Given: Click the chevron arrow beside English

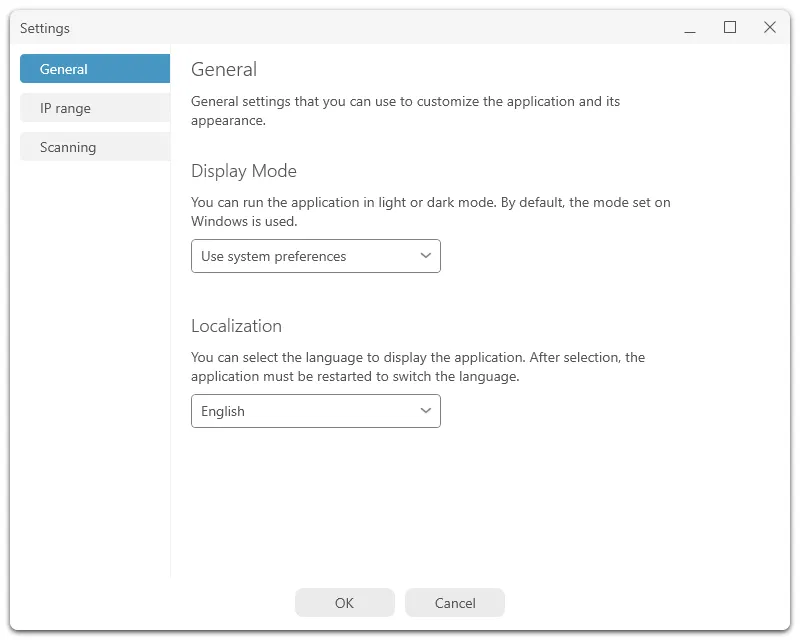Looking at the screenshot, I should tap(426, 411).
